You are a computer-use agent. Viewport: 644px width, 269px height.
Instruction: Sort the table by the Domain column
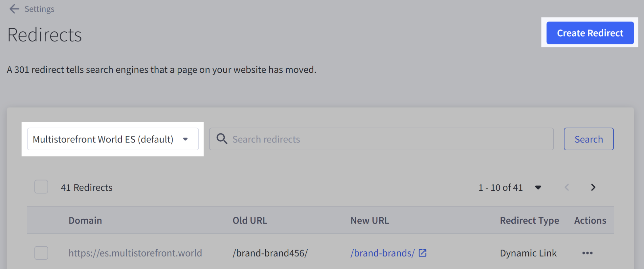[x=85, y=220]
